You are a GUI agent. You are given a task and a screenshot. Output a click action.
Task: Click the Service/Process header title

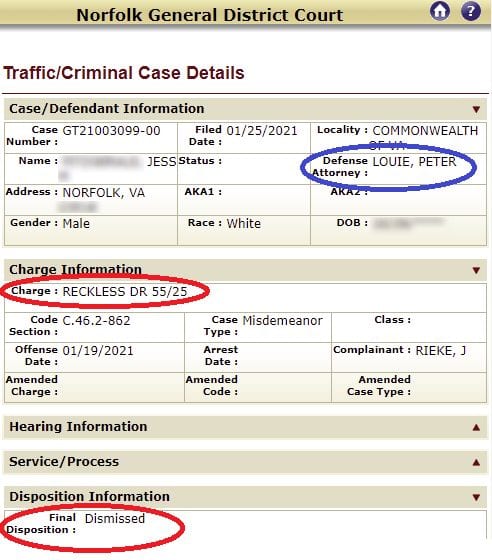point(64,462)
